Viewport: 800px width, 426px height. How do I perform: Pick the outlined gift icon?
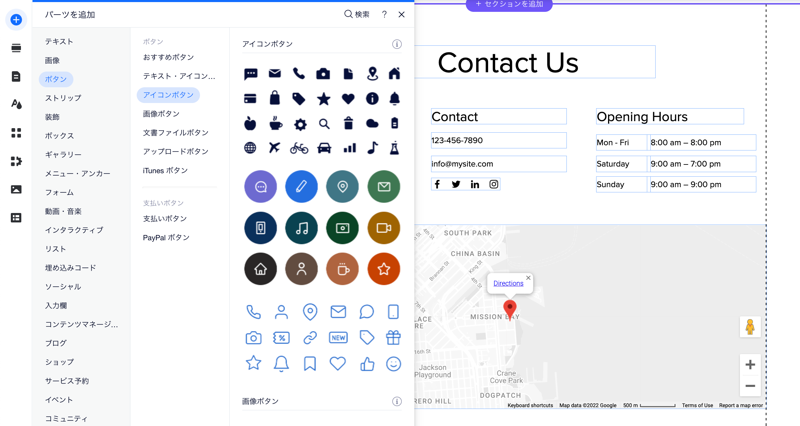pos(393,337)
